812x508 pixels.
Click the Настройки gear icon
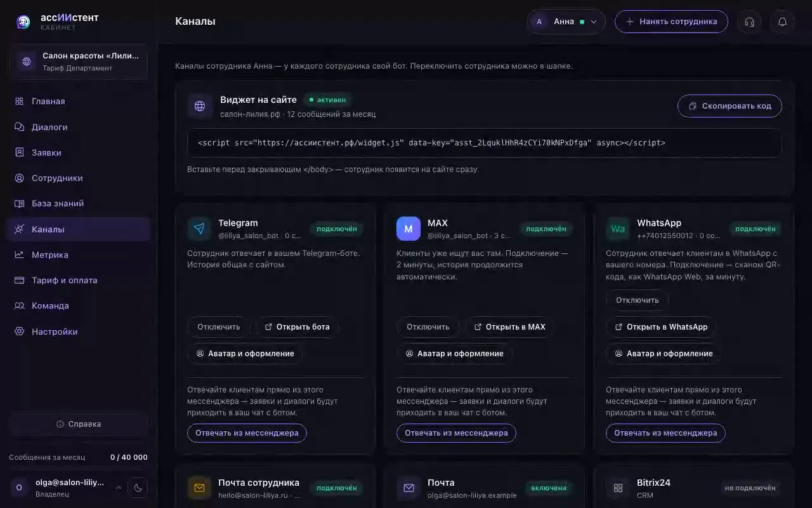click(19, 331)
